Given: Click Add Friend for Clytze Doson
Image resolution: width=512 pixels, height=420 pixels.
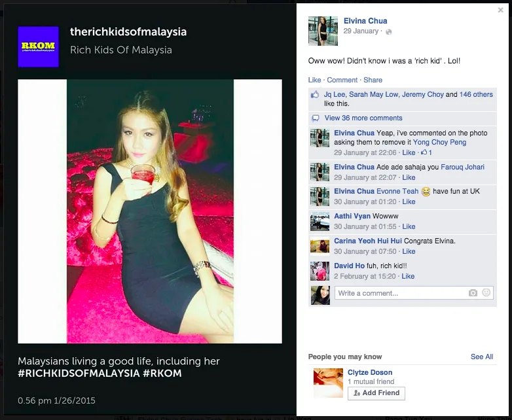Looking at the screenshot, I should click(x=376, y=393).
